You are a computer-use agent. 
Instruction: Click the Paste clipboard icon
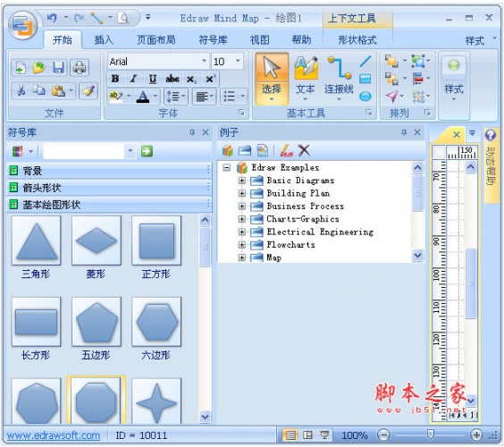click(x=58, y=90)
